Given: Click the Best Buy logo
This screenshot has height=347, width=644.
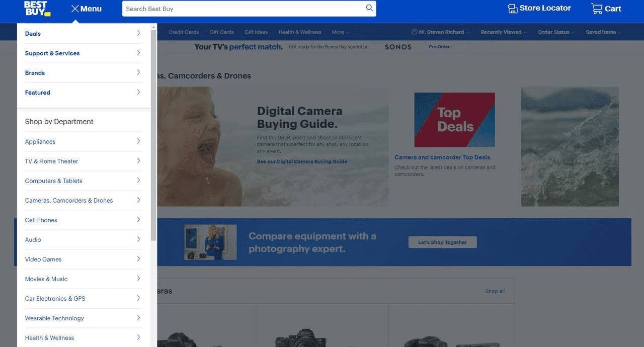Looking at the screenshot, I should tap(37, 9).
